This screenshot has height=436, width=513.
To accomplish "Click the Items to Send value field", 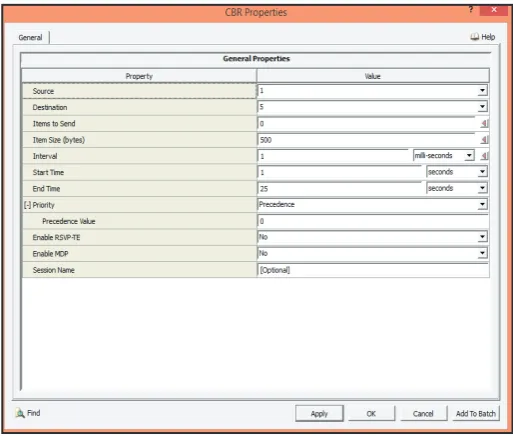I will pos(366,124).
